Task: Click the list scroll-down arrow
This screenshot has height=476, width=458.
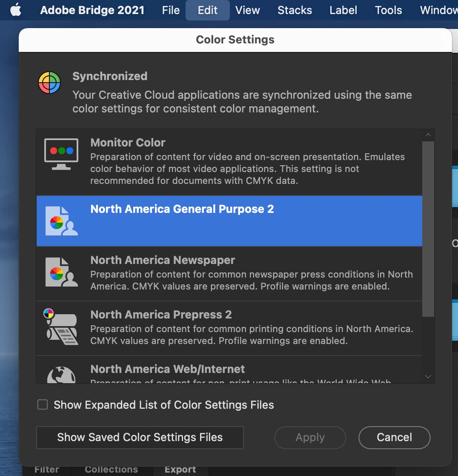Action: tap(428, 377)
